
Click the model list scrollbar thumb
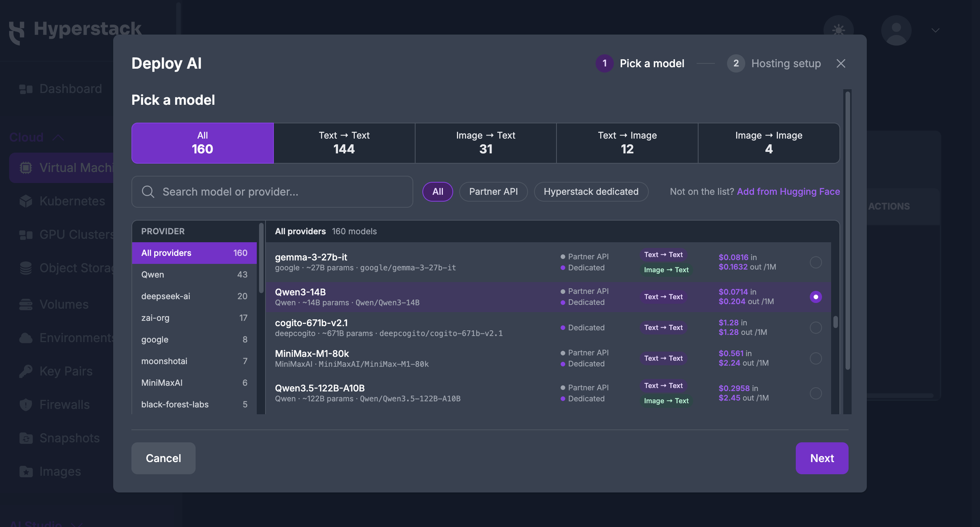[836, 322]
